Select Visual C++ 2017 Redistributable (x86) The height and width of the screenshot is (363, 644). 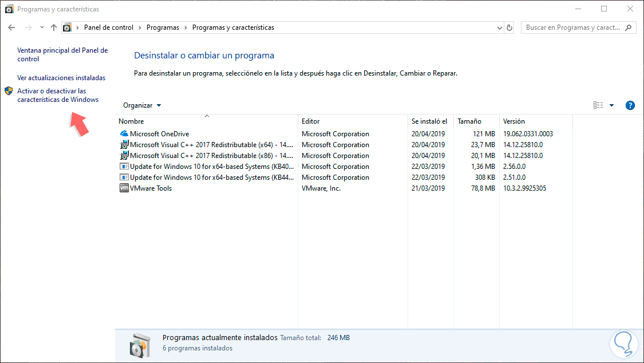211,156
